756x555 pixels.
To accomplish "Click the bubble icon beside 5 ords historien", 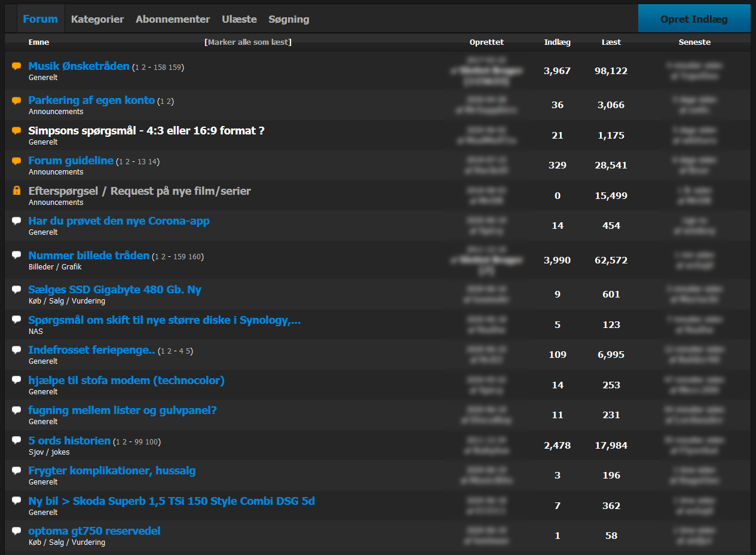I will (x=17, y=440).
